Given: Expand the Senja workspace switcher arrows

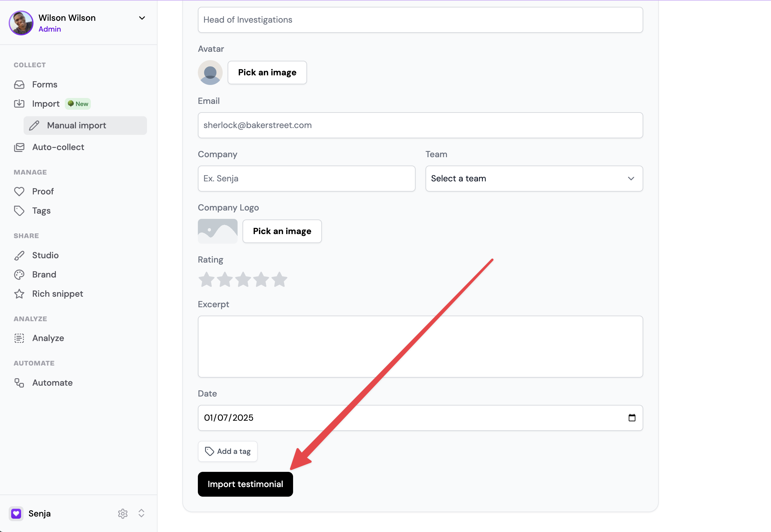Looking at the screenshot, I should [x=141, y=514].
